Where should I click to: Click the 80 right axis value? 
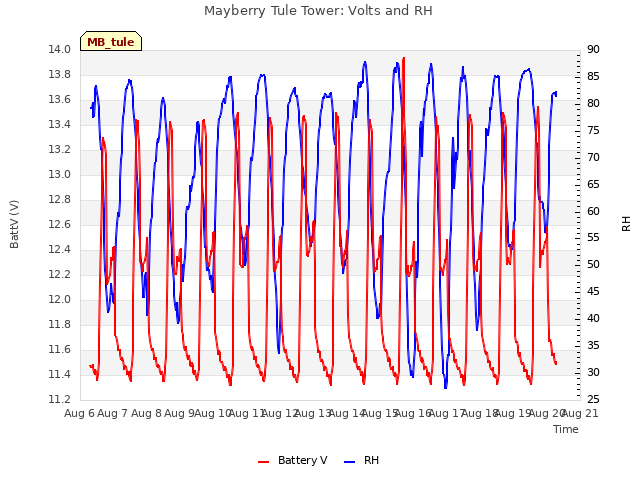pyautogui.click(x=593, y=103)
